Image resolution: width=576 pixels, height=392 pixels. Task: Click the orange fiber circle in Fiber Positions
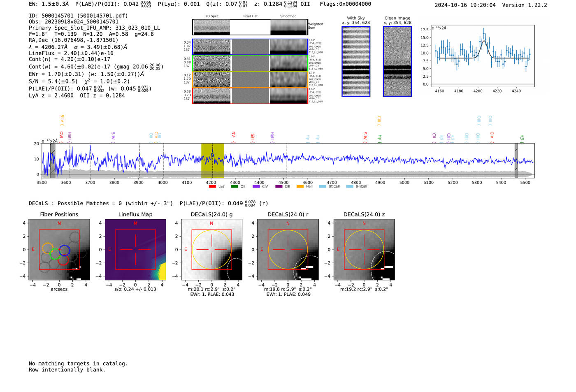pos(47,248)
